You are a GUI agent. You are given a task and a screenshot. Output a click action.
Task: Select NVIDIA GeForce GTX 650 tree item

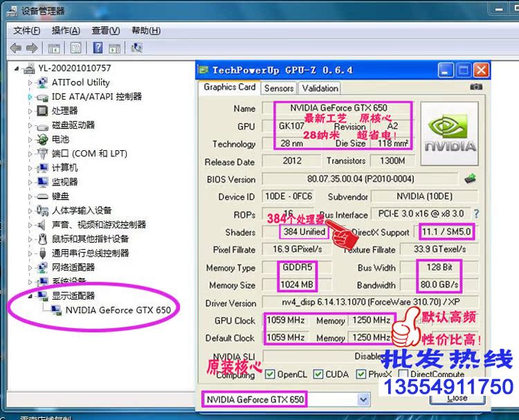pyautogui.click(x=118, y=310)
